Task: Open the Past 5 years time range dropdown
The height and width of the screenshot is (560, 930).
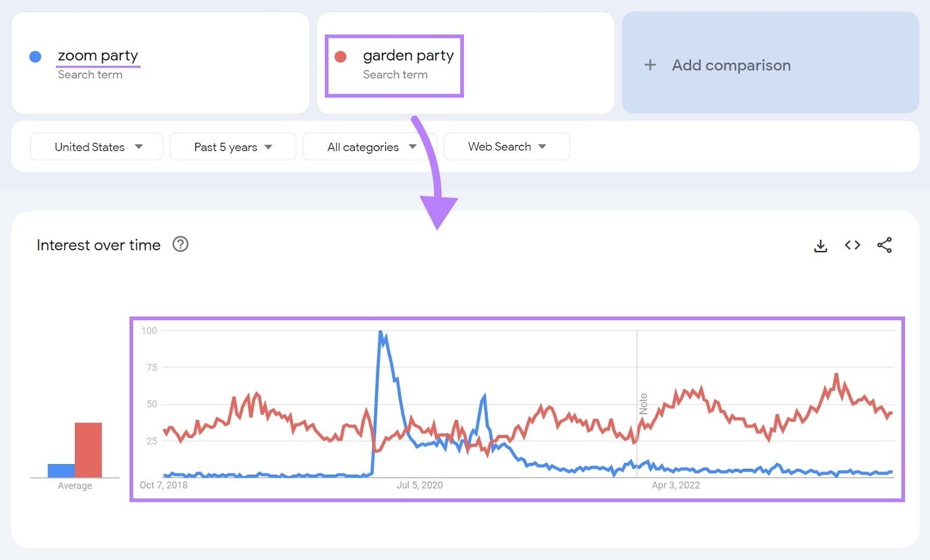Action: (232, 146)
